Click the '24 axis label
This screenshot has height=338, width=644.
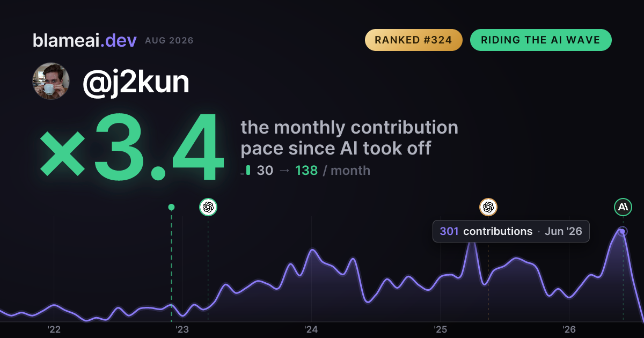click(x=311, y=329)
